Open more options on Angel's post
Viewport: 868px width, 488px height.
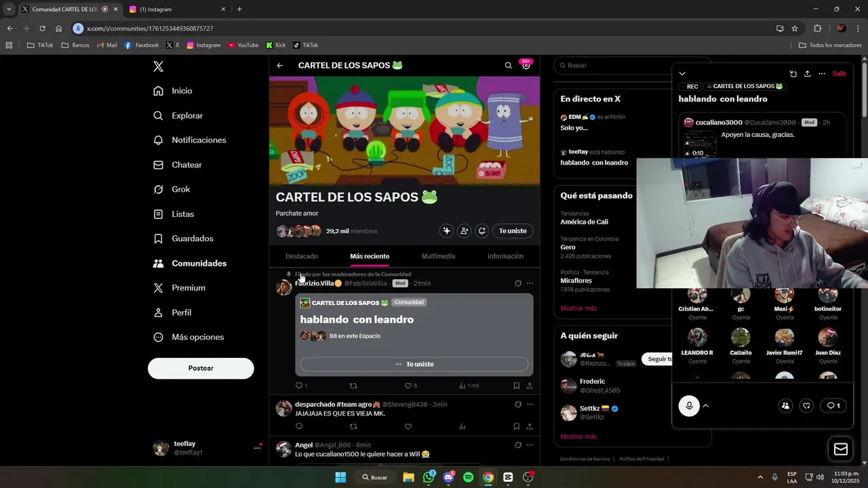coord(530,445)
